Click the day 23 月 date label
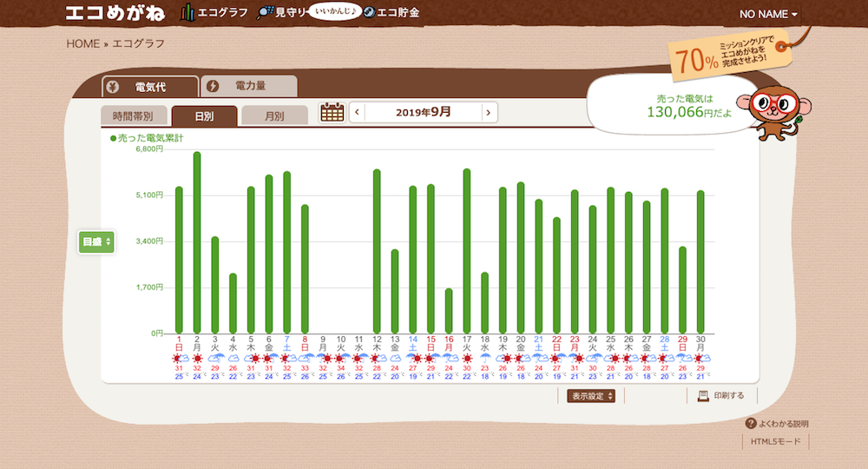868x469 pixels. [575, 343]
